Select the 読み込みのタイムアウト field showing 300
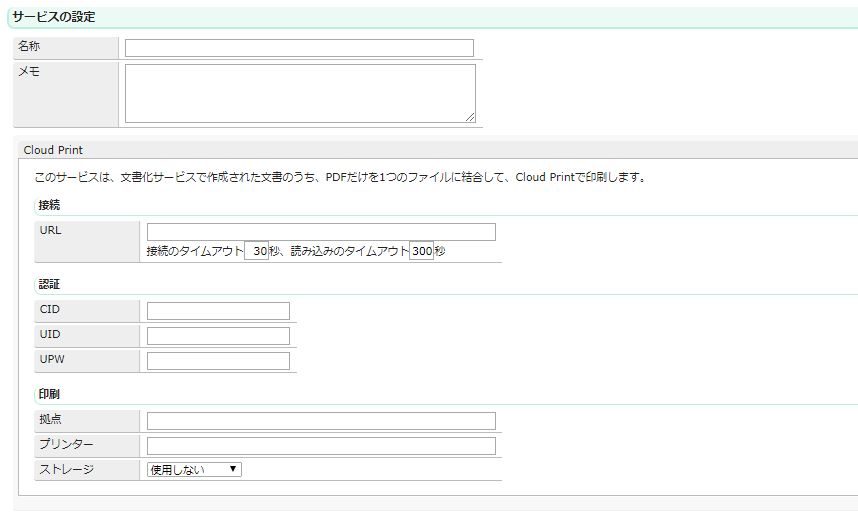 pos(421,252)
